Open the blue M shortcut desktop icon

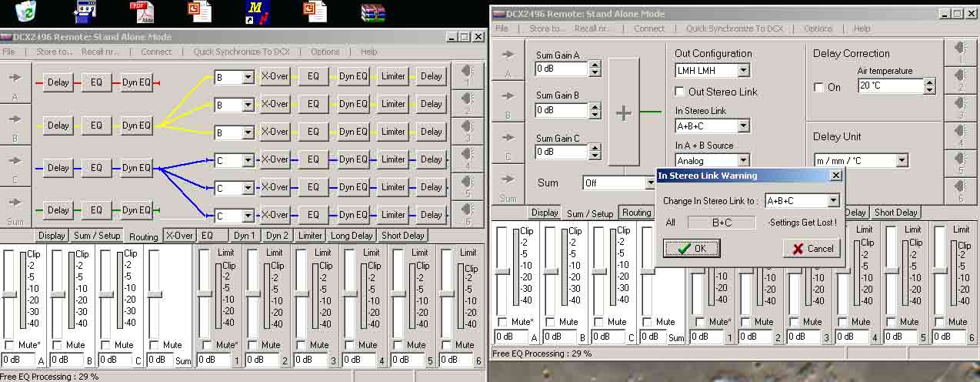(x=257, y=12)
